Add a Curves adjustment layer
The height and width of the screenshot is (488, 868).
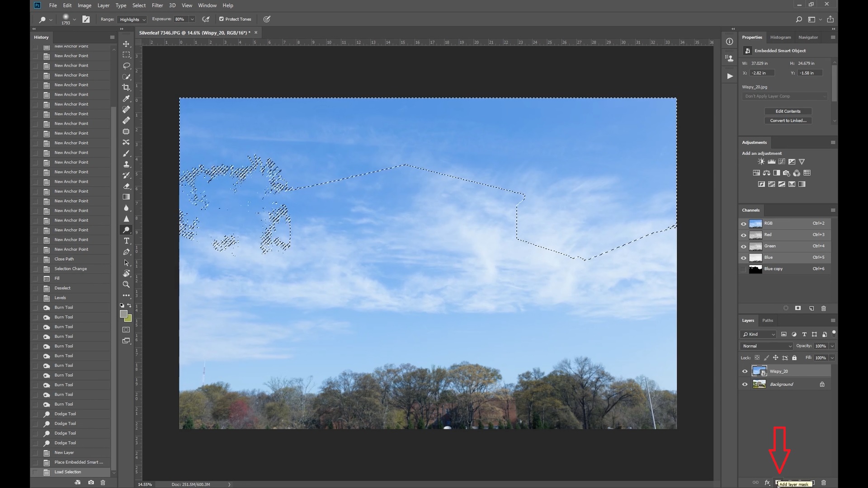(x=782, y=162)
